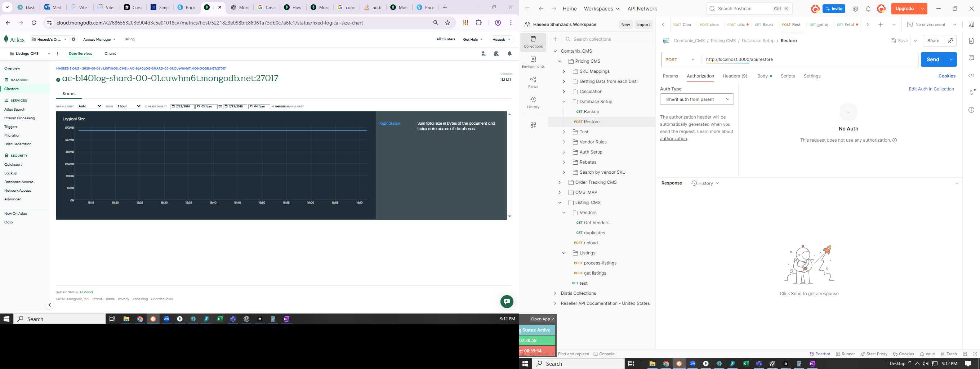Open Zoom 1 hour dropdown

129,107
